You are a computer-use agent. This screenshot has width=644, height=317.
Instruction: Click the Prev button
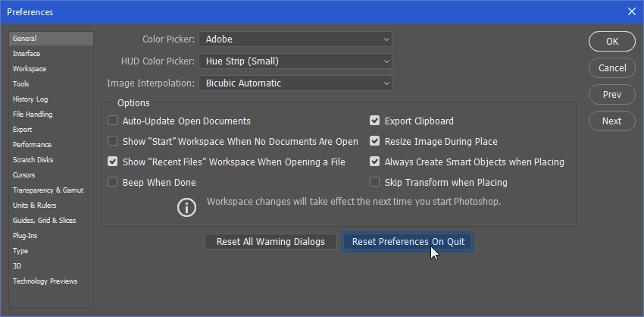tap(612, 95)
